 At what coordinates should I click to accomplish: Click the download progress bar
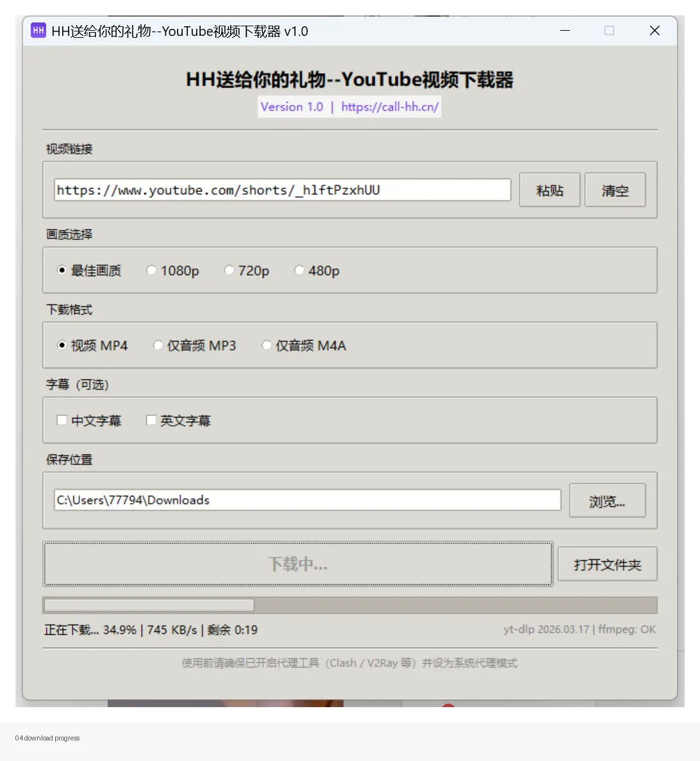(x=350, y=605)
